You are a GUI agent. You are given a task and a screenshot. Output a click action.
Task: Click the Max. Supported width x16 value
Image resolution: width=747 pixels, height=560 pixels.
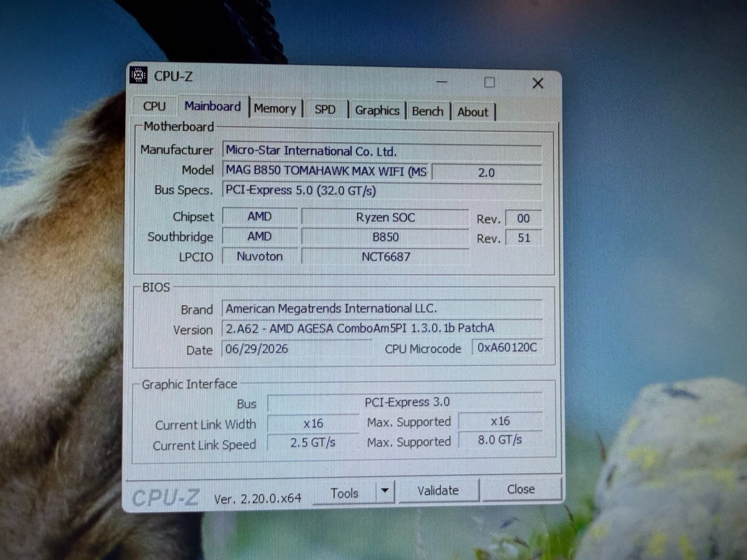[x=500, y=421]
